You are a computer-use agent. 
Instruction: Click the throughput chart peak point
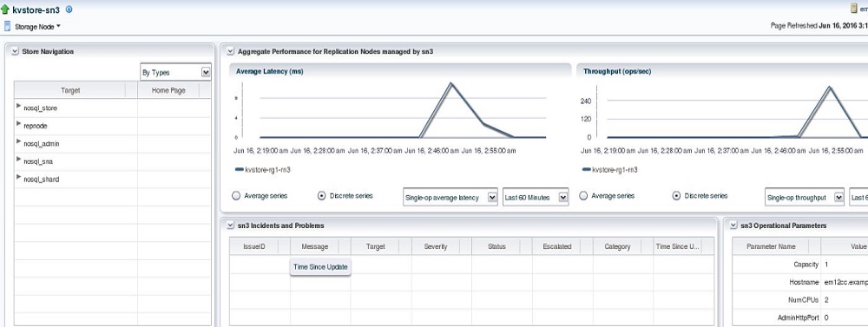pyautogui.click(x=829, y=87)
